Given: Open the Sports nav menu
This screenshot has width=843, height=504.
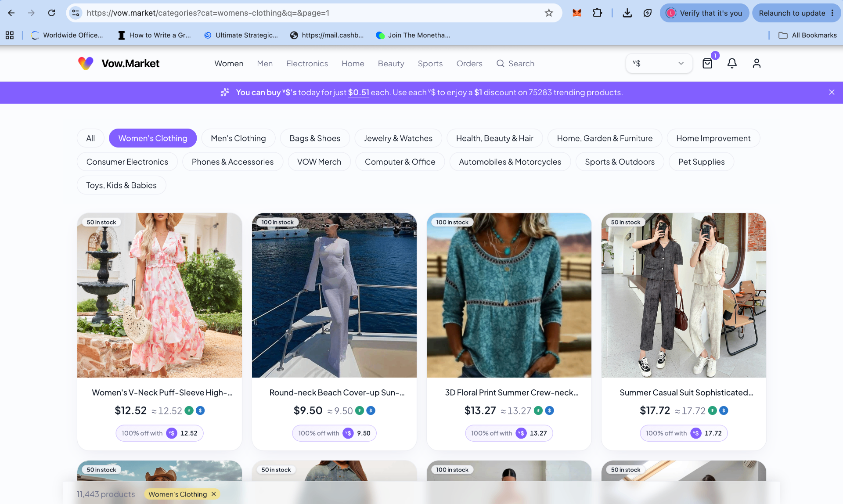Looking at the screenshot, I should click(x=430, y=64).
